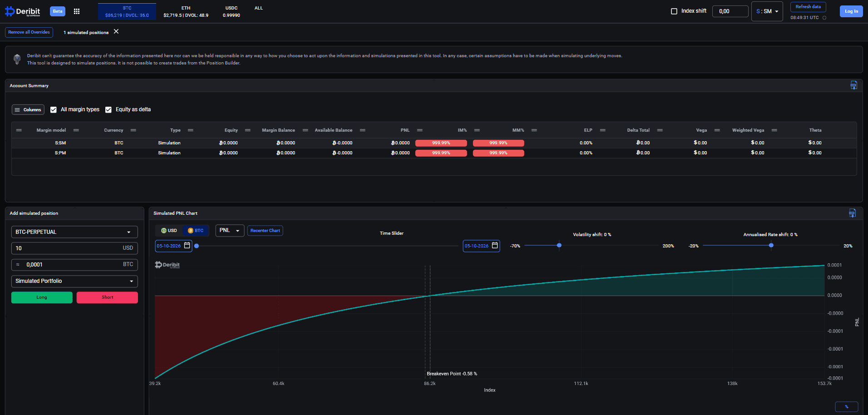The width and height of the screenshot is (868, 415).
Task: Click Breakeven Point -0.58 % label
Action: [452, 374]
